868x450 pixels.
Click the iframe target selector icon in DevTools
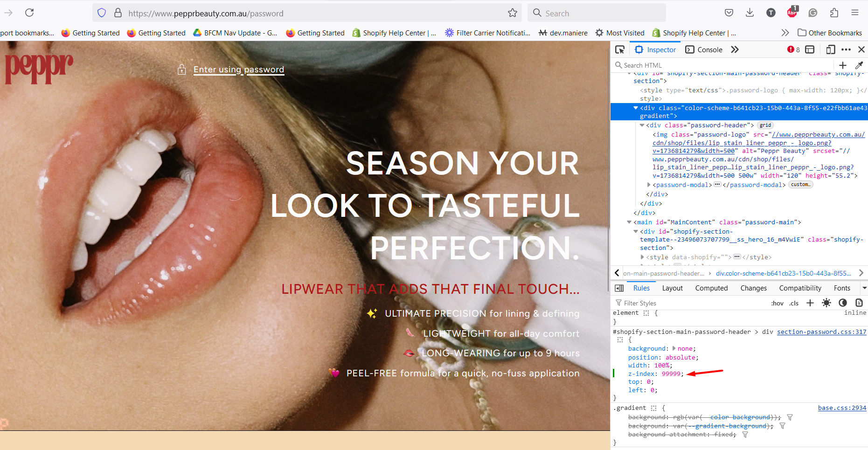810,49
